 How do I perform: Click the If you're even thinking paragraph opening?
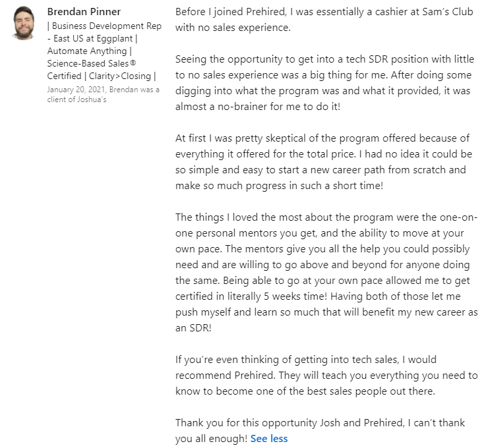coord(251,360)
